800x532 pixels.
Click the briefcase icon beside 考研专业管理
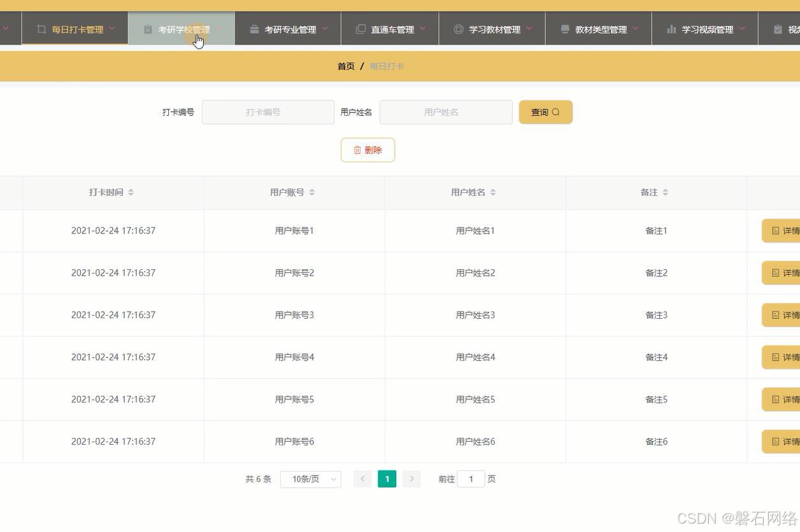pos(254,29)
